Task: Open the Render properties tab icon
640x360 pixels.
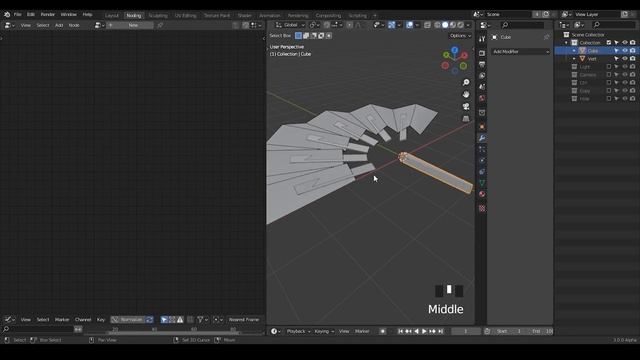Action: tap(482, 53)
